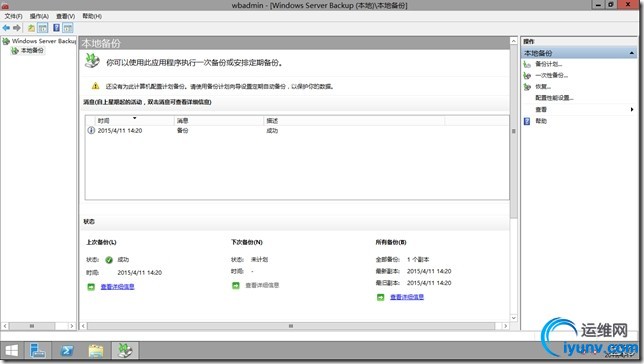This screenshot has height=364, width=644.
Task: Open the 操作(A) menu
Action: click(39, 16)
